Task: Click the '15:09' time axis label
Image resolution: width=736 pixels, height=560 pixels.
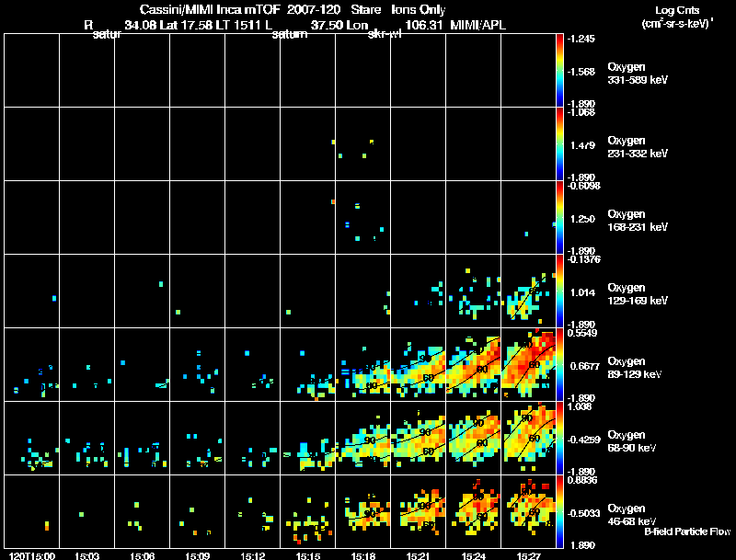Action: click(197, 555)
